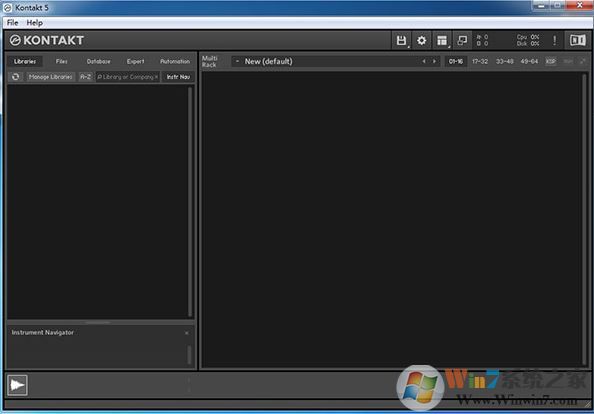Click the library browser vertical scrollbar

[x=190, y=202]
